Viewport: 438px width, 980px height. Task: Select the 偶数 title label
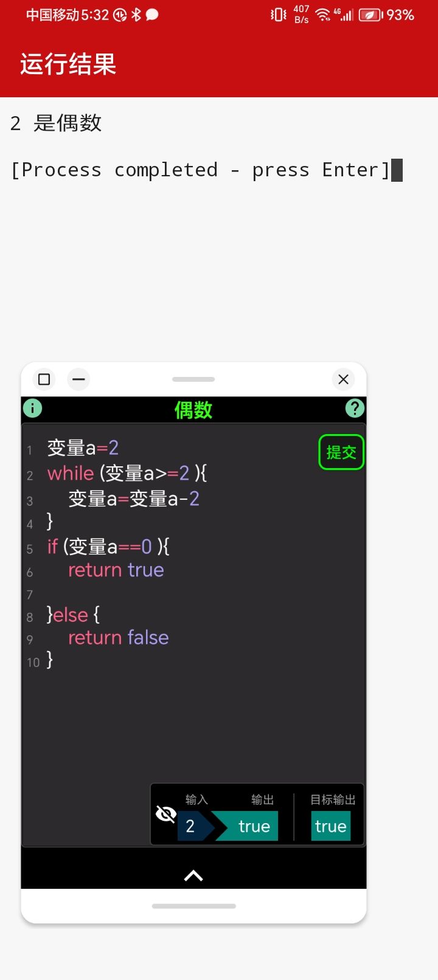tap(193, 410)
